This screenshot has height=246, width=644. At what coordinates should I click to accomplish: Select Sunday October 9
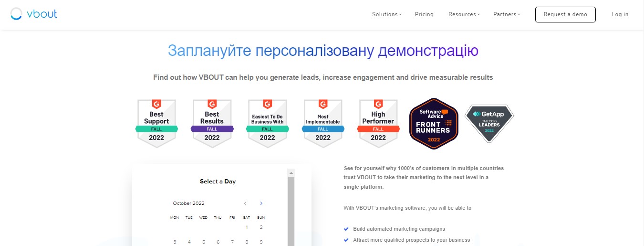pos(261,242)
